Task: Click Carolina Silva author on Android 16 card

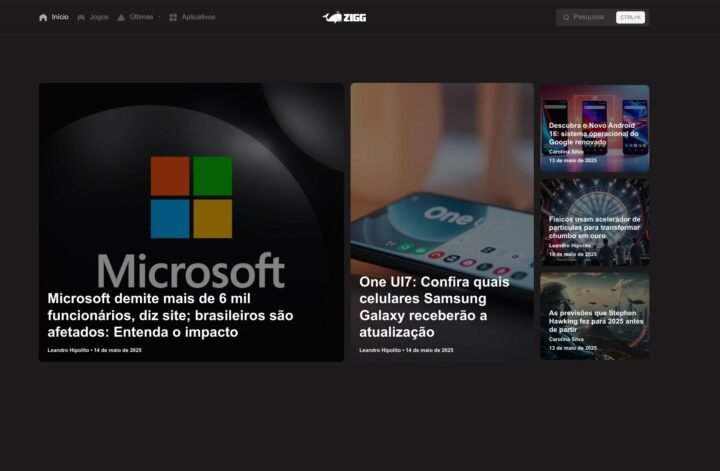Action: (566, 152)
